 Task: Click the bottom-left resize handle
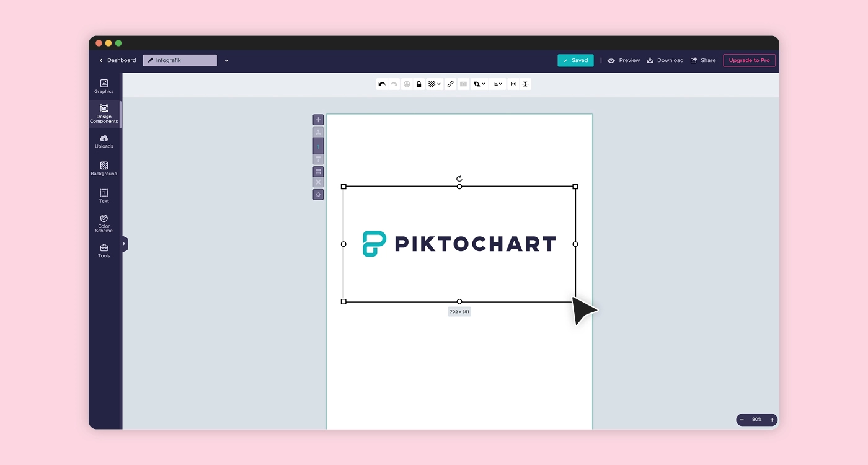pyautogui.click(x=343, y=301)
